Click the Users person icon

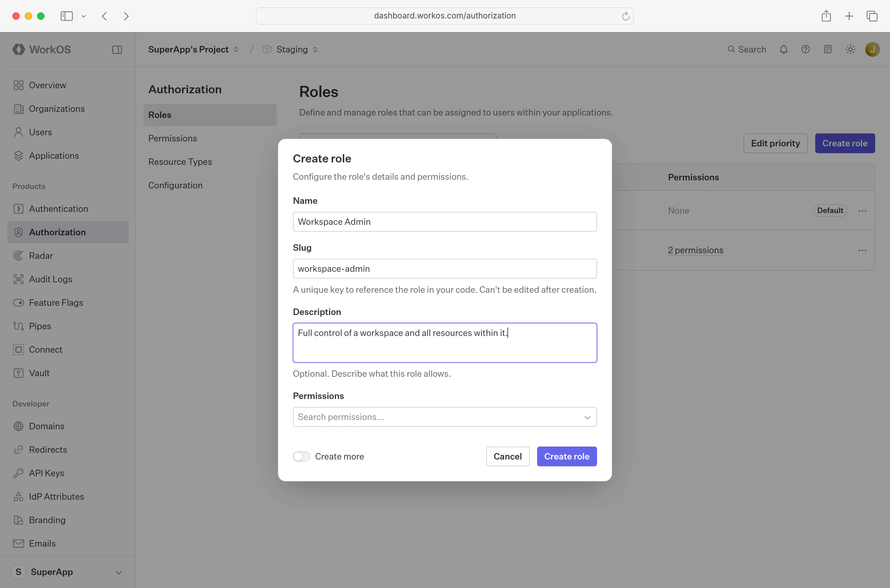(18, 132)
